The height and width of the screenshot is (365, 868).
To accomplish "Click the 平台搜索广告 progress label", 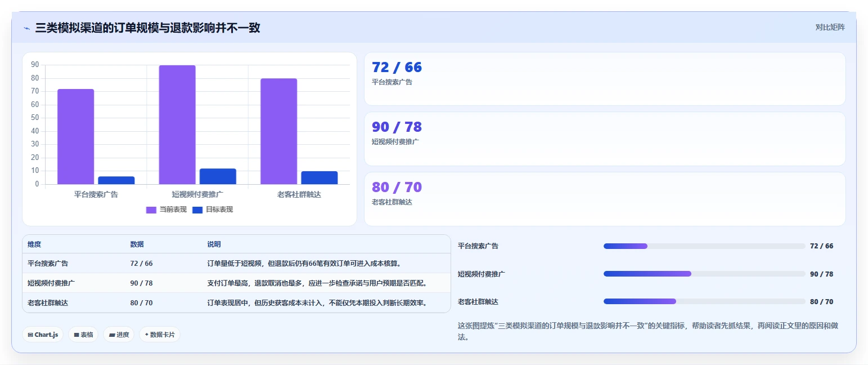I will pos(478,246).
